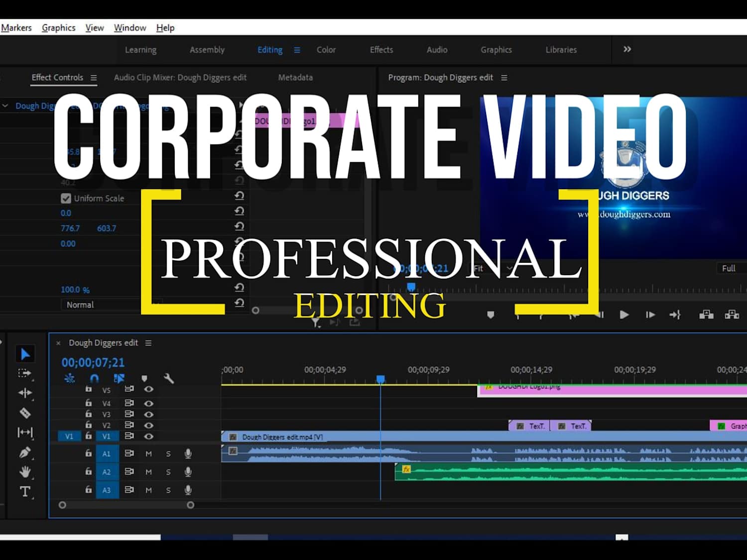Toggle Snap magnet in timeline

94,378
